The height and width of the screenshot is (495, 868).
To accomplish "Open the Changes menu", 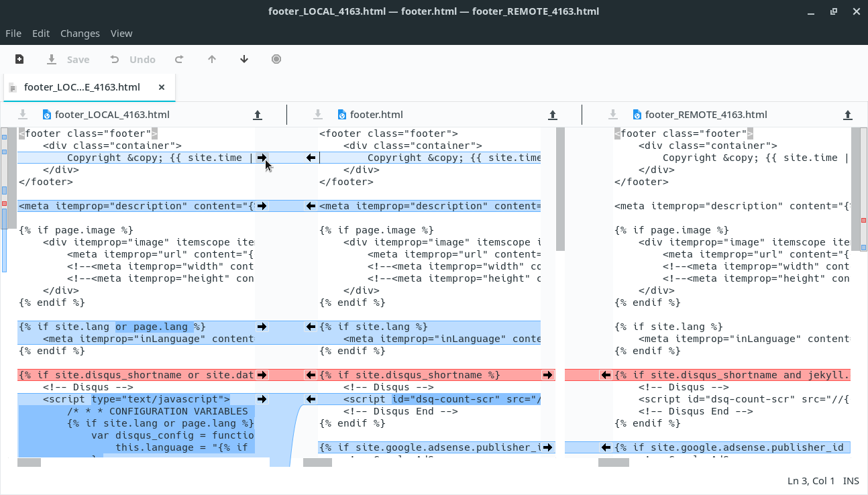I will (80, 34).
